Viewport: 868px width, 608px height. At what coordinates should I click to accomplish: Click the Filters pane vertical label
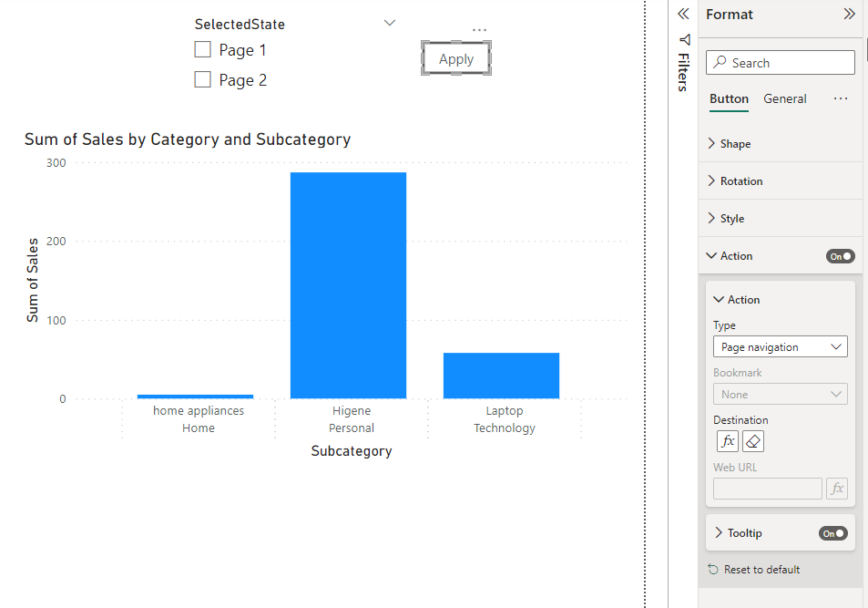(684, 72)
